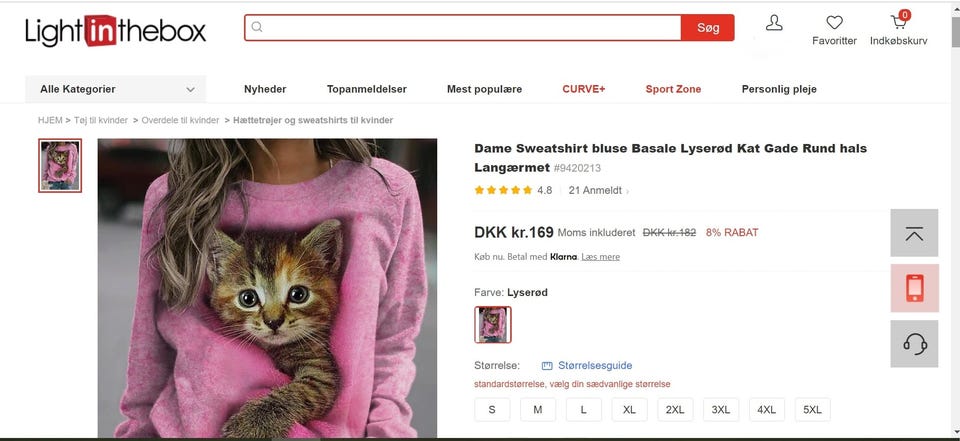Open the 21 Anmeldt reviews arrow

pos(627,191)
